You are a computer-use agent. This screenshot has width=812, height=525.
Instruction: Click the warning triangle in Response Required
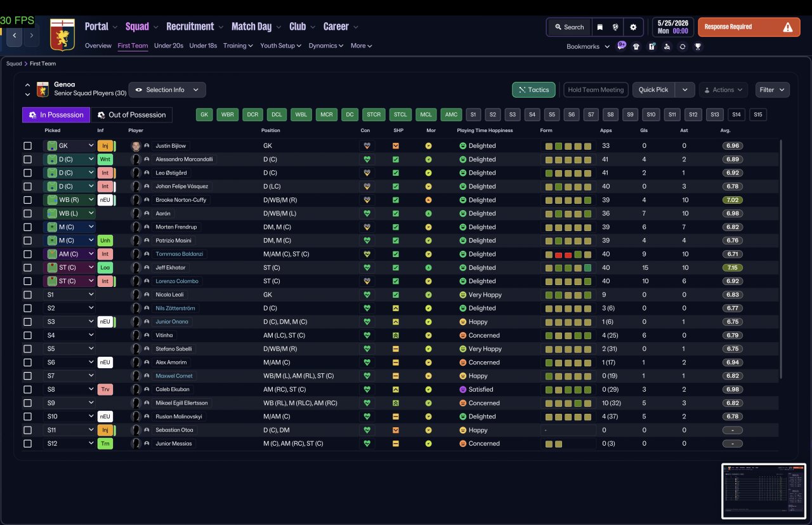pyautogui.click(x=788, y=27)
